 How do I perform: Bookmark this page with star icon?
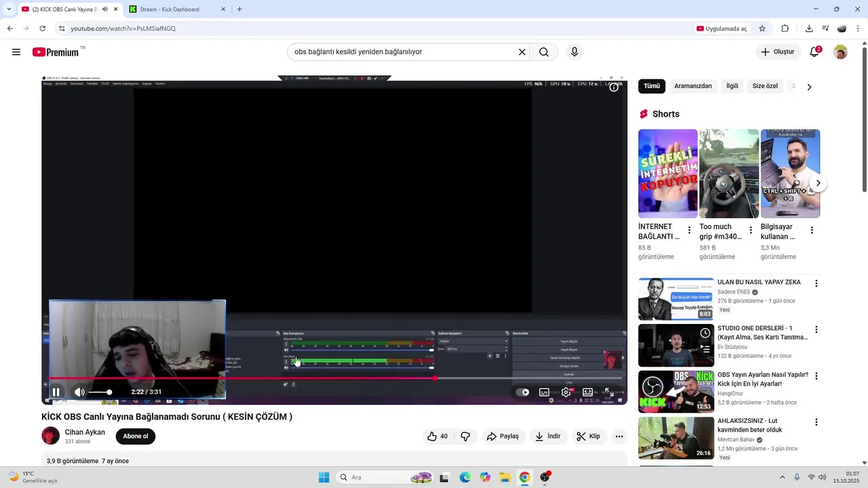pos(762,28)
